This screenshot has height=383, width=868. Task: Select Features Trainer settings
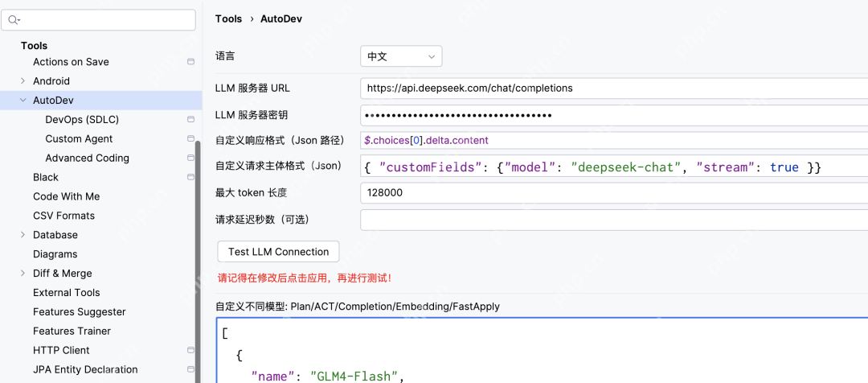[x=72, y=331]
